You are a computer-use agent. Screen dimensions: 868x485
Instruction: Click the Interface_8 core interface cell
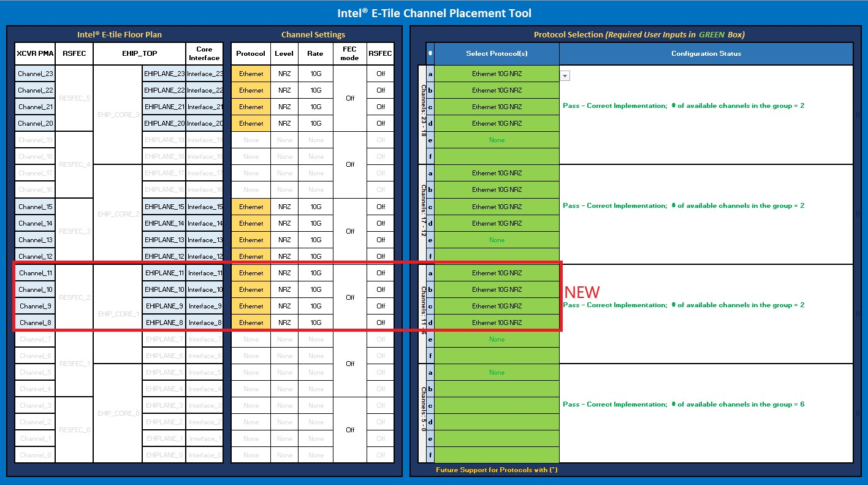[x=204, y=323]
